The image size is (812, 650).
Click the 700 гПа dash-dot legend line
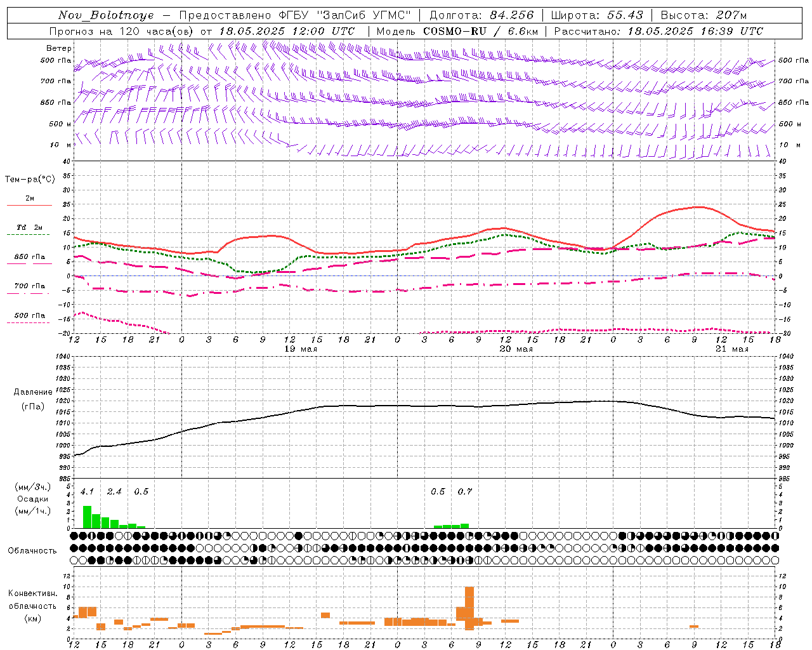point(29,294)
